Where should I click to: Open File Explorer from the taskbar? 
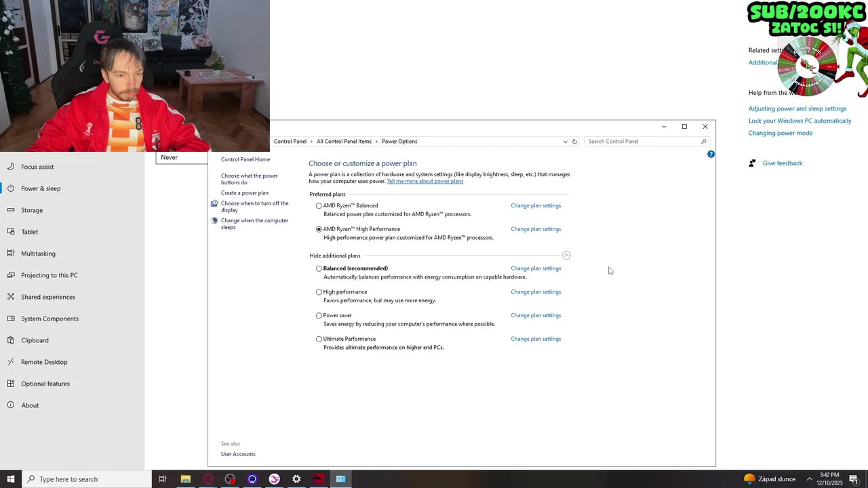tap(185, 479)
